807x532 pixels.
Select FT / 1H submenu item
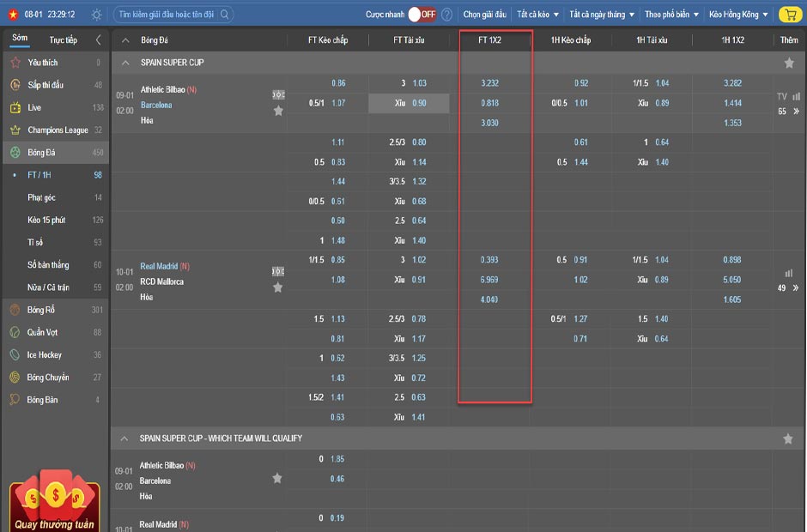39,175
